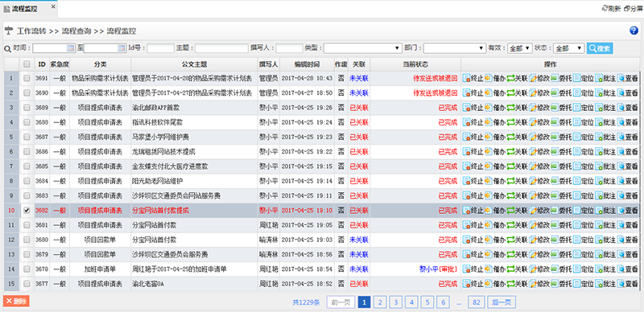Image resolution: width=644 pixels, height=312 pixels.
Task: Click 待发送或被退回 status in row 3690
Action: coord(436,93)
